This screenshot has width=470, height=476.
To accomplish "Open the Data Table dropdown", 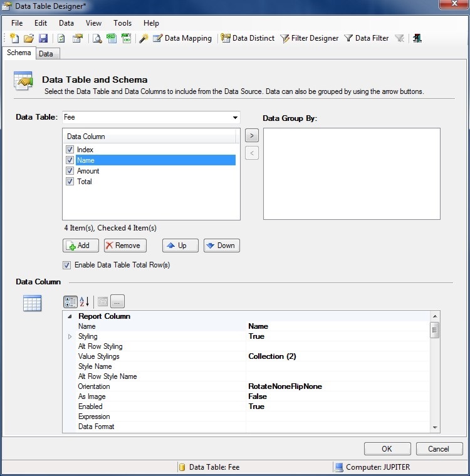I will [x=235, y=118].
